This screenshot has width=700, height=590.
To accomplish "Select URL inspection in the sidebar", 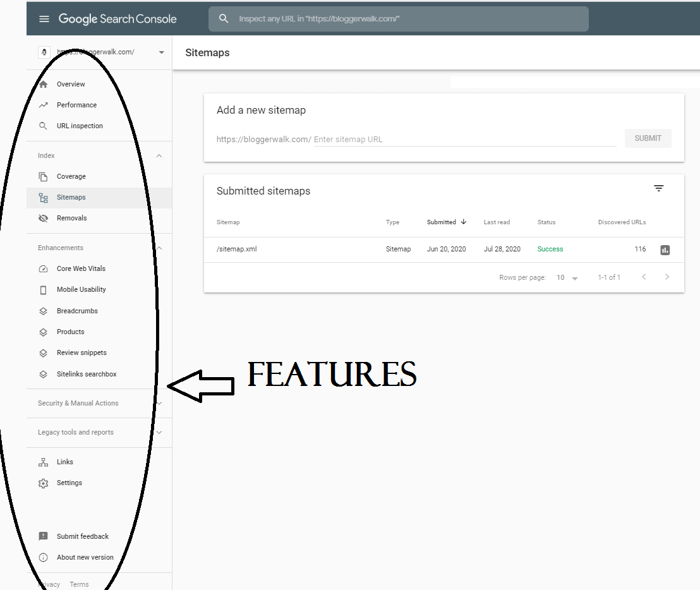I will tap(80, 126).
